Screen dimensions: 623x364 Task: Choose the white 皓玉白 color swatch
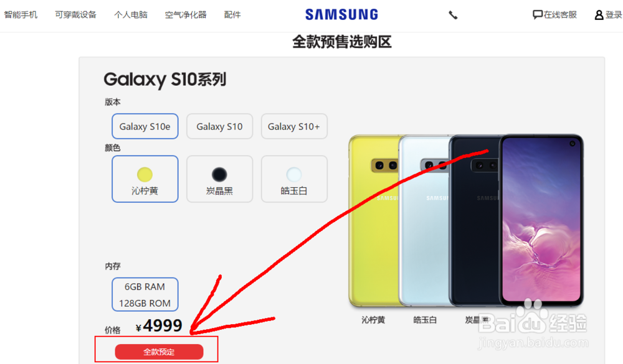pos(294,179)
